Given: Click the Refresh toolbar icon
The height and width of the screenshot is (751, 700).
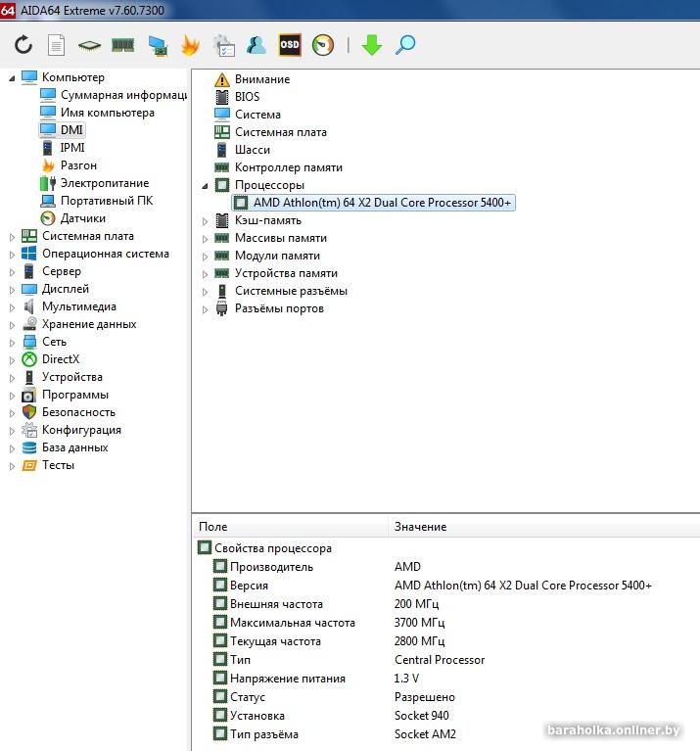Looking at the screenshot, I should coord(23,45).
